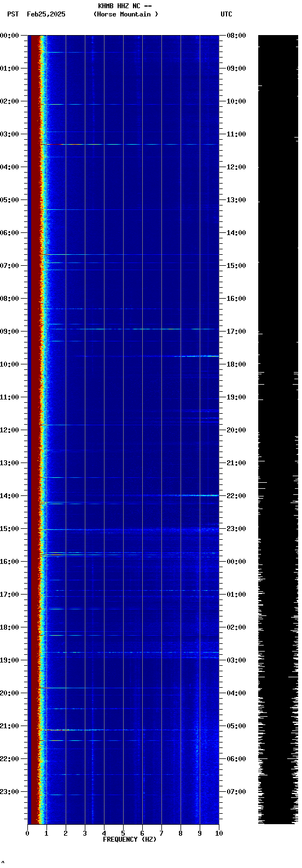Click UTC time label '17:00'
Viewport: 302px width, 868px height.
point(236,332)
